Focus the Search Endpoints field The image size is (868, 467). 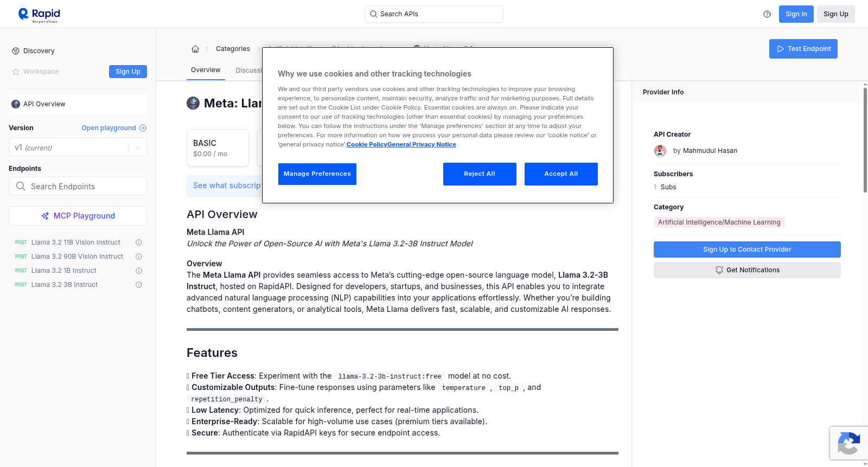(x=78, y=186)
